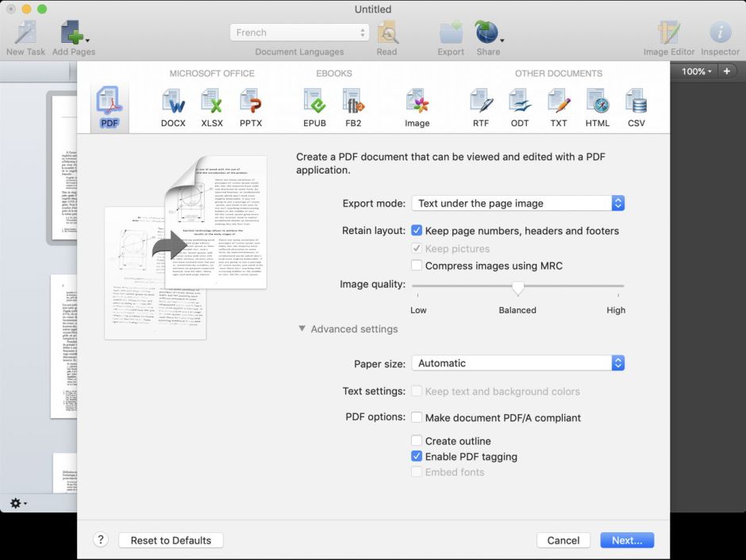Screen dimensions: 746x560
Task: Pick the PPTX export format icon
Action: pyautogui.click(x=251, y=107)
